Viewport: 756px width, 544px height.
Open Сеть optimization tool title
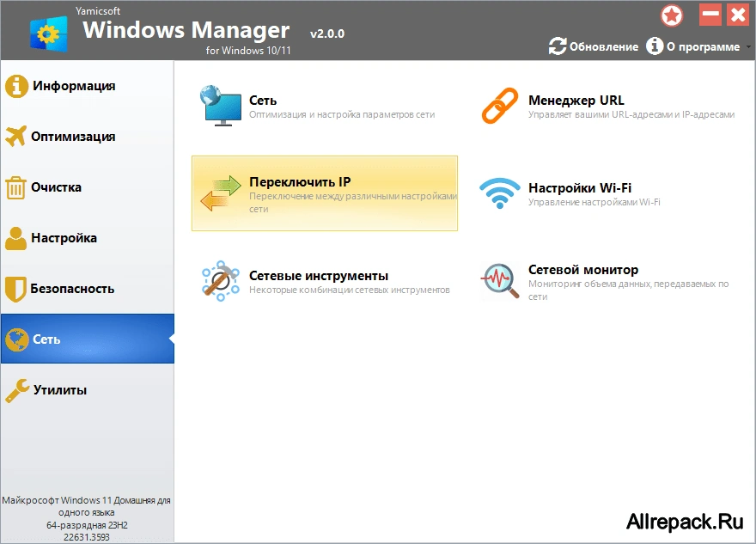[263, 101]
